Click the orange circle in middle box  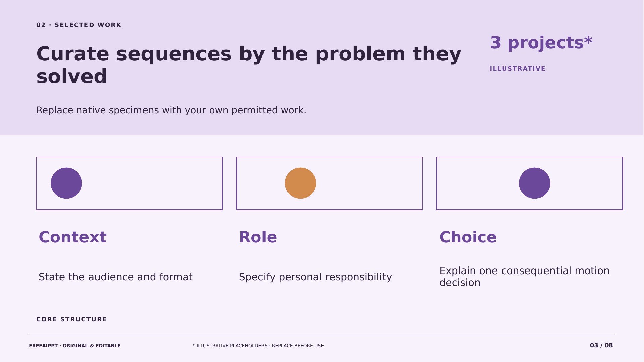[x=300, y=183]
